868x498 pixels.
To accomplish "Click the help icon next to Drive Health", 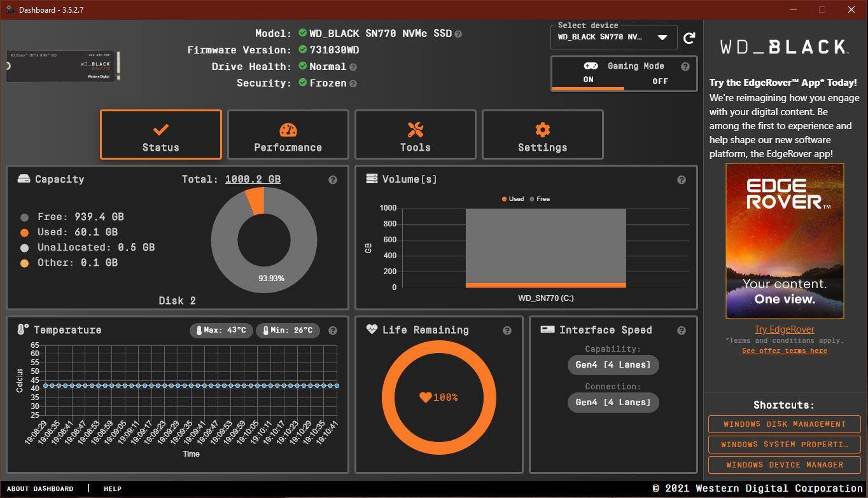I will pos(353,67).
